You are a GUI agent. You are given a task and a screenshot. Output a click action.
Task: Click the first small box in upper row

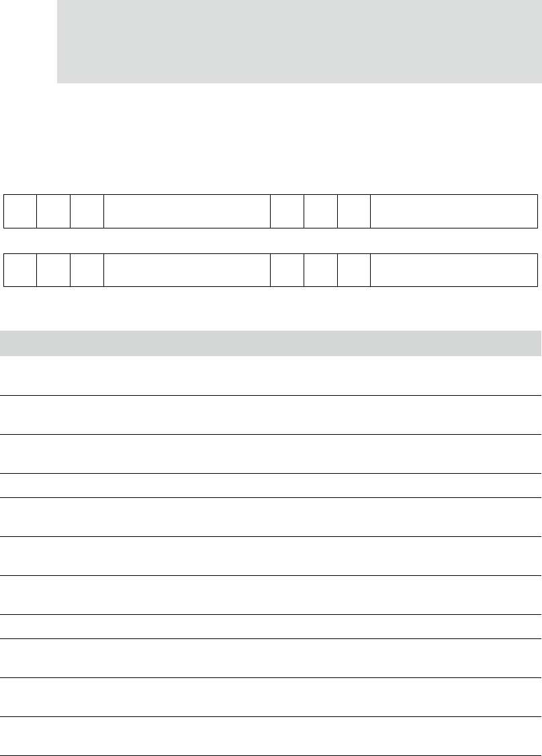pyautogui.click(x=20, y=211)
